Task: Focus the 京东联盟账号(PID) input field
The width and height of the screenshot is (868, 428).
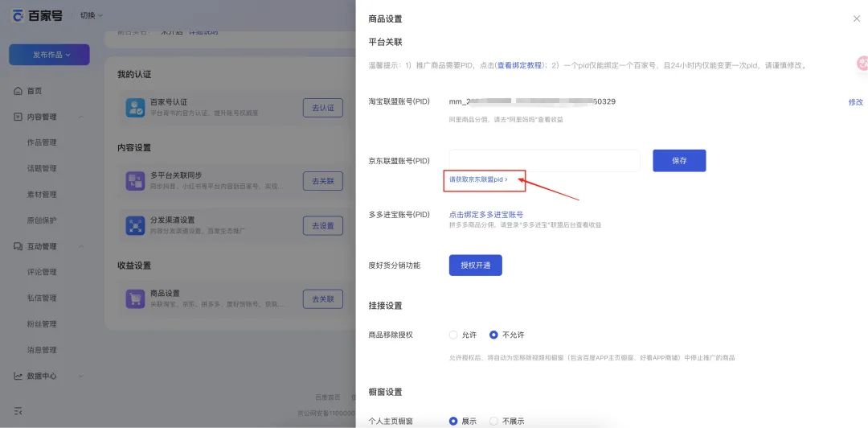Action: click(544, 160)
